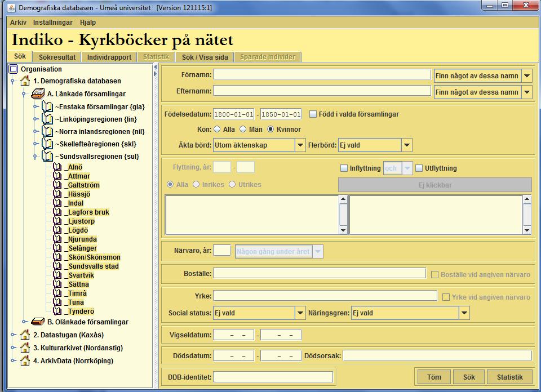Click the Förnamn text field
The width and height of the screenshot is (541, 392).
(x=322, y=74)
